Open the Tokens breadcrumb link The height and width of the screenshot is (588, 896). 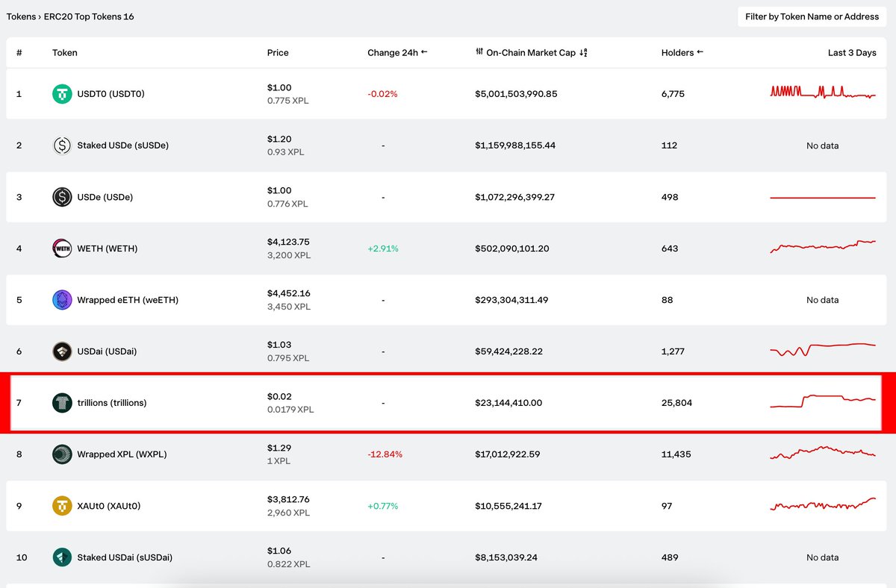[x=21, y=16]
